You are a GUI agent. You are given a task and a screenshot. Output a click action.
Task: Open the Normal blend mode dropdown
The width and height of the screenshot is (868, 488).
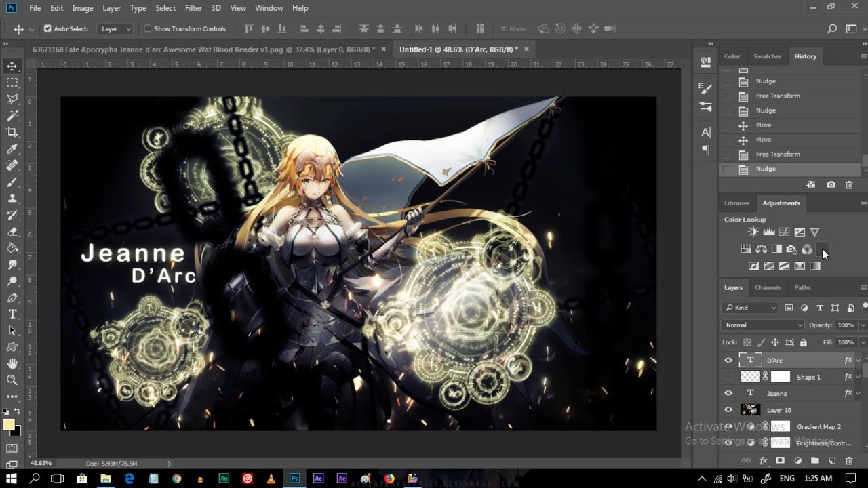[x=763, y=325]
